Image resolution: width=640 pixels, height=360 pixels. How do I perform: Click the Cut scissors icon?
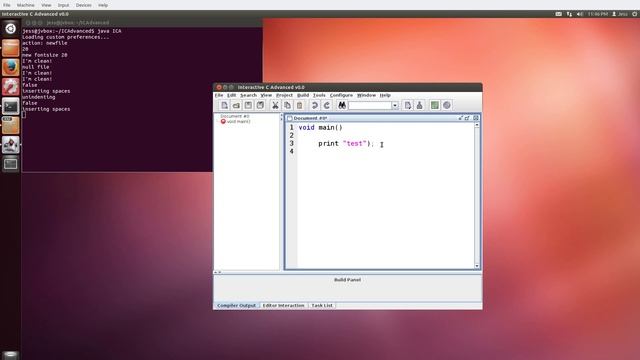click(x=276, y=105)
